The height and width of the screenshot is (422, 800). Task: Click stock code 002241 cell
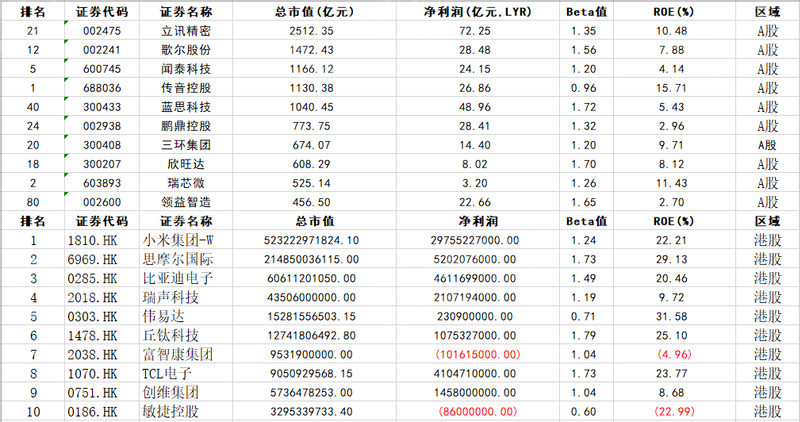(102, 50)
